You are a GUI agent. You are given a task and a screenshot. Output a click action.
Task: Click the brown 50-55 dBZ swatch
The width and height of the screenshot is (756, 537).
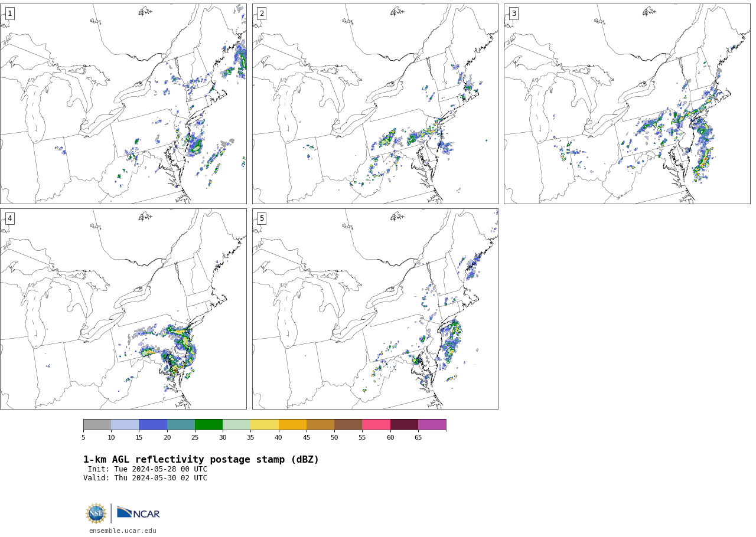[x=348, y=425]
